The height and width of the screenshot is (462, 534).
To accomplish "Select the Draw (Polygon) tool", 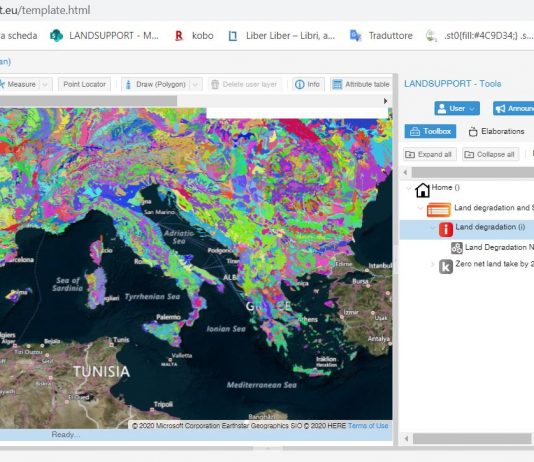I will point(156,84).
